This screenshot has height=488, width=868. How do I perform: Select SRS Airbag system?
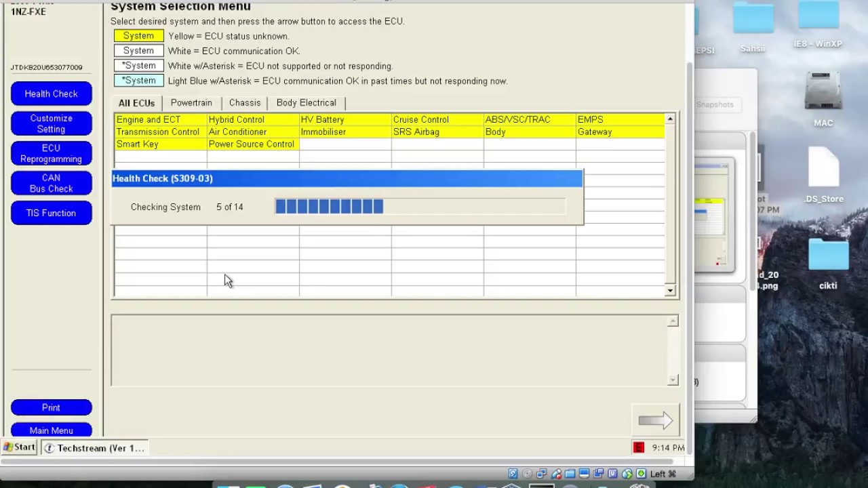click(x=437, y=131)
